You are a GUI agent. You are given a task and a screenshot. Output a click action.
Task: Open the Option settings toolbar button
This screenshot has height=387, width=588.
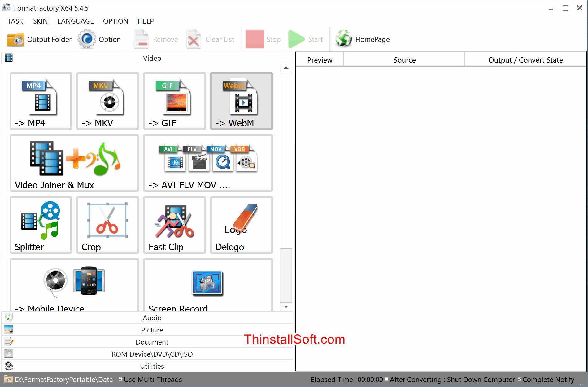99,39
